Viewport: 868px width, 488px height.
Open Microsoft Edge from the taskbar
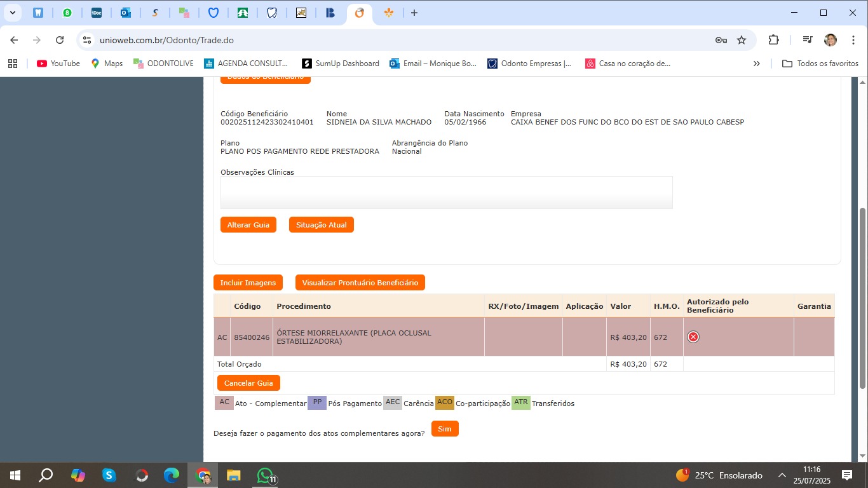[x=172, y=475]
